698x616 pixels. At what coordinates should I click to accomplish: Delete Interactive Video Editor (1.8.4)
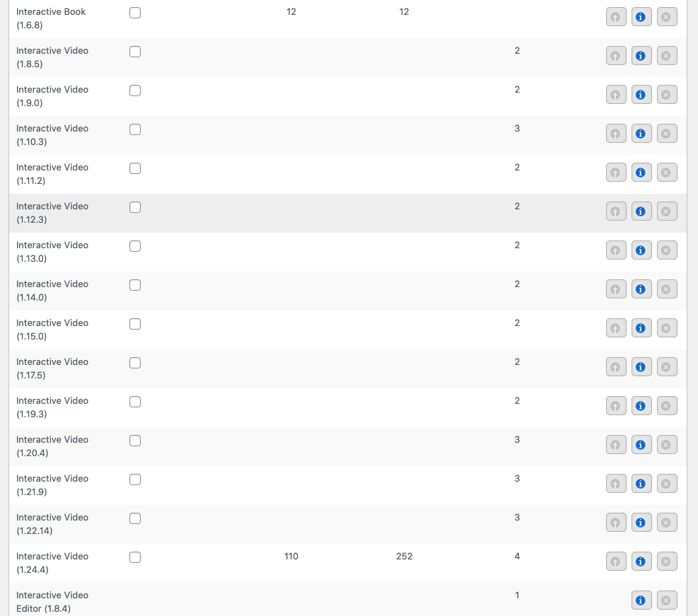pos(667,600)
